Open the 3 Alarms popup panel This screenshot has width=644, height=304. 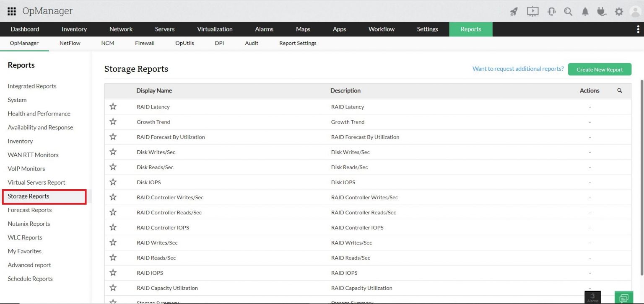592,297
